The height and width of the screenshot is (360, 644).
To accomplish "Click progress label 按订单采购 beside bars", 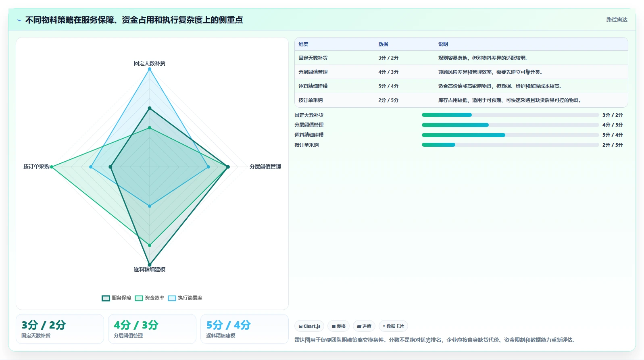I will click(306, 145).
